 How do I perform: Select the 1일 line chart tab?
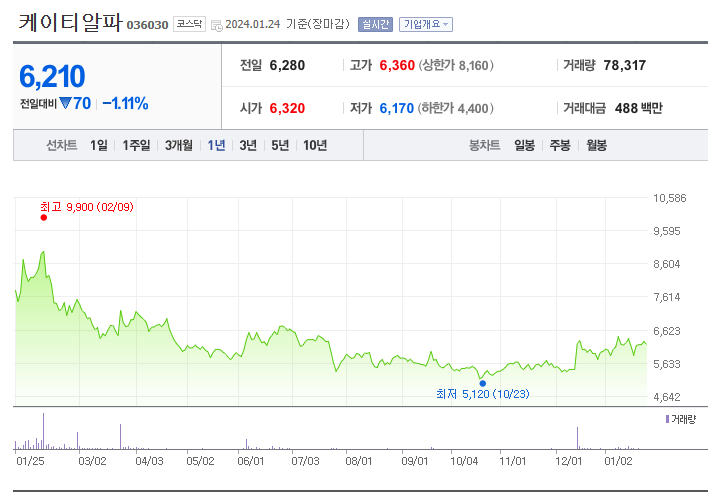pos(98,145)
